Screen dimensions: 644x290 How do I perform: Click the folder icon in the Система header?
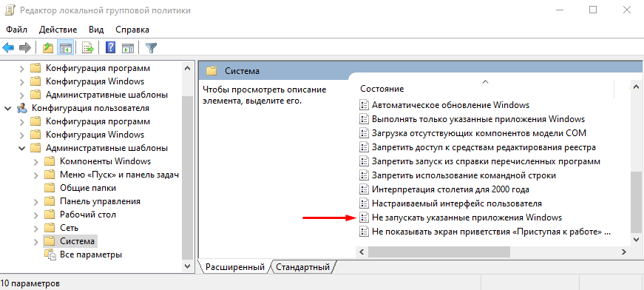[211, 71]
